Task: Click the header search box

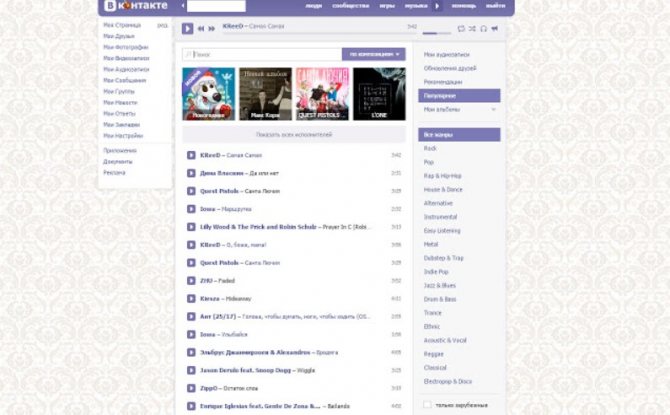Action: click(x=216, y=6)
